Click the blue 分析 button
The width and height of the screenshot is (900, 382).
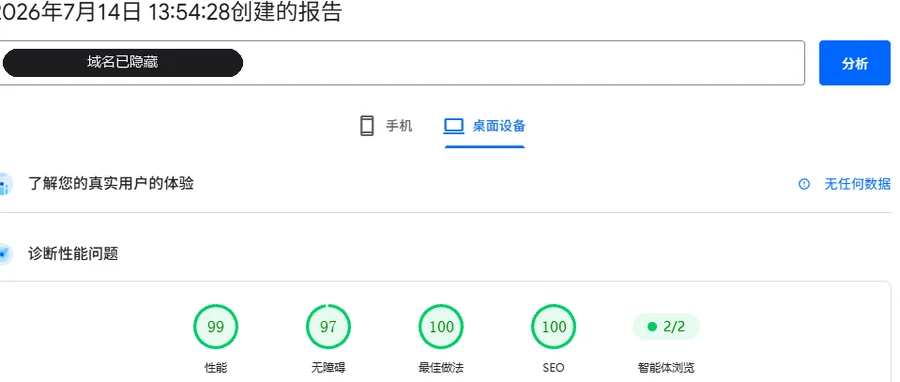coord(855,63)
